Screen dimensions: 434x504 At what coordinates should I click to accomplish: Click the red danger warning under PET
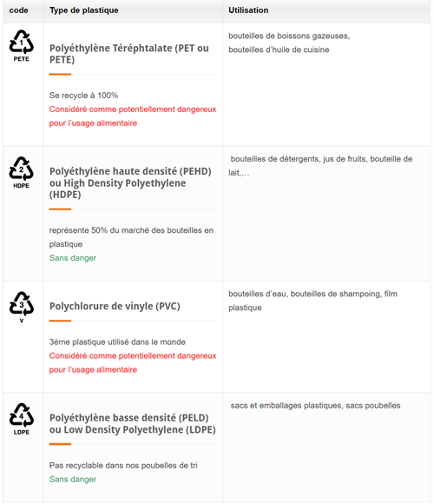(x=133, y=116)
